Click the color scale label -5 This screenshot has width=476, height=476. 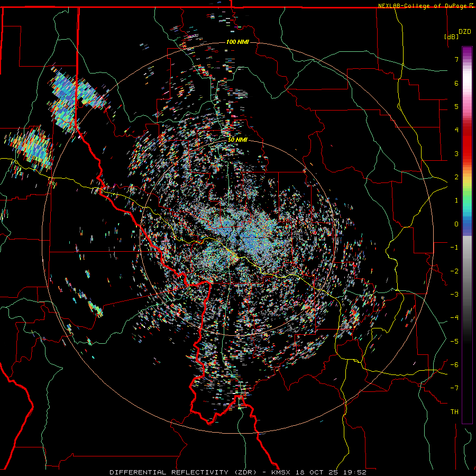[x=454, y=342]
